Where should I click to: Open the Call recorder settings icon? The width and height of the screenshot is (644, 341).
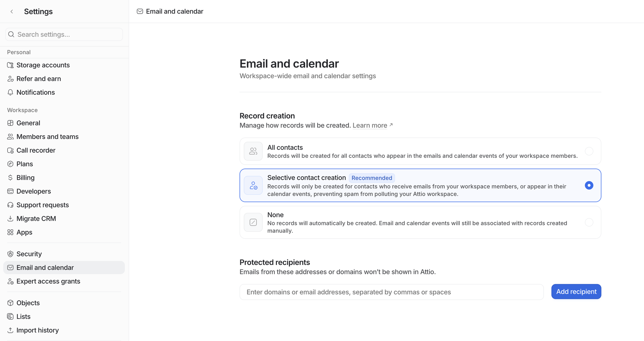[10, 150]
